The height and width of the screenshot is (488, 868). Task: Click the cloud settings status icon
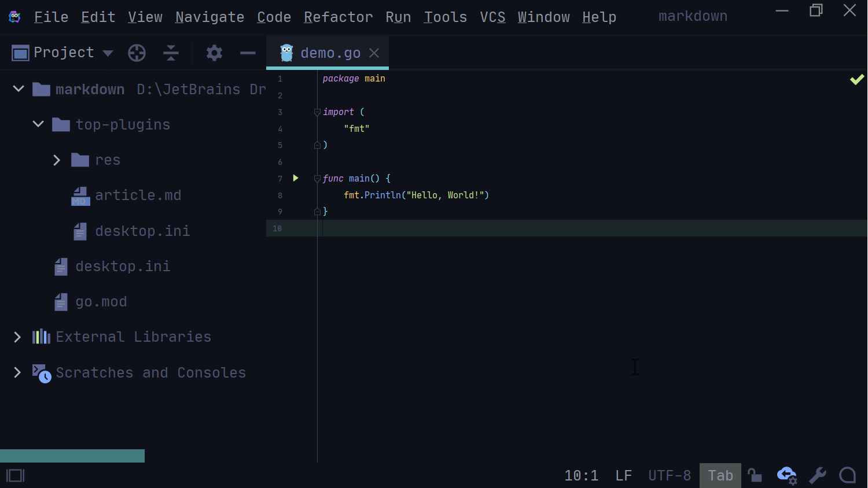click(786, 475)
